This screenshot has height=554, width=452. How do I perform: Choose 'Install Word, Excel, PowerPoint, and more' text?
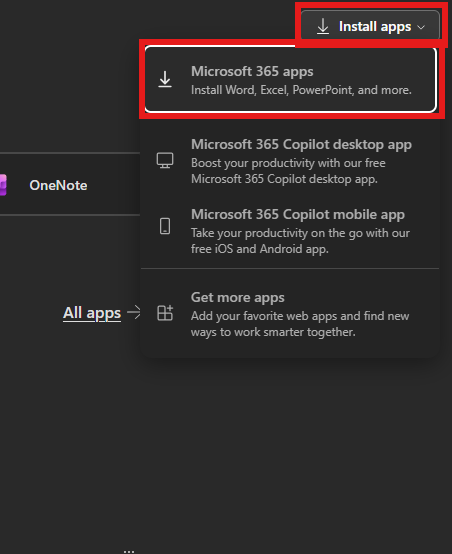tap(301, 90)
